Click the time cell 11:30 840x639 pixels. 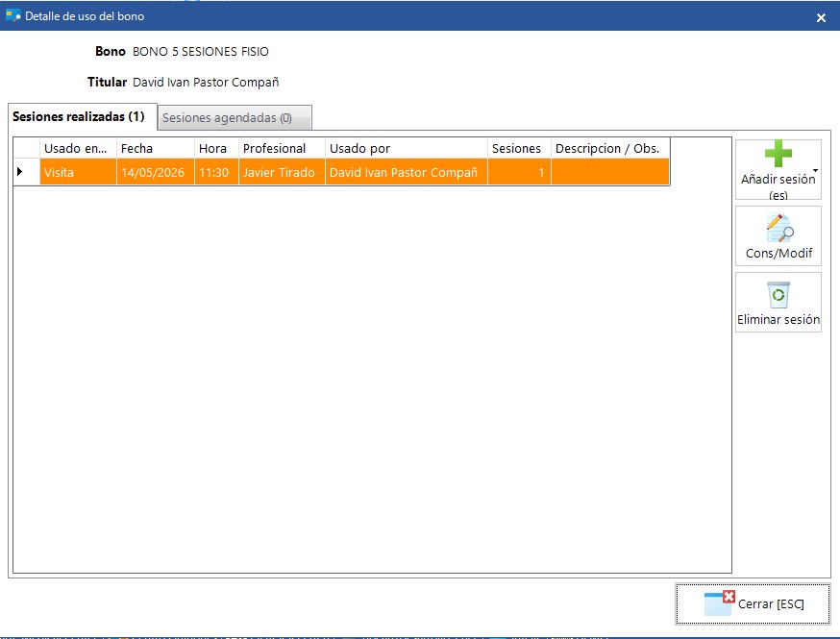(x=216, y=172)
